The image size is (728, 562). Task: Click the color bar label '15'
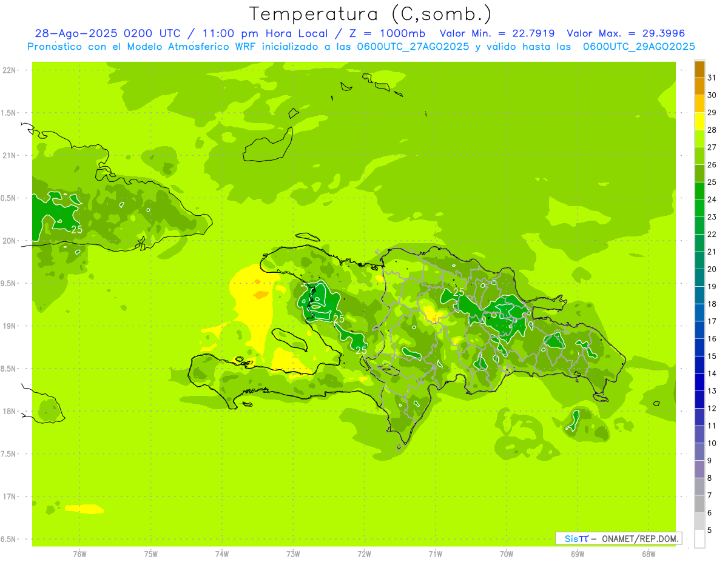coord(712,356)
